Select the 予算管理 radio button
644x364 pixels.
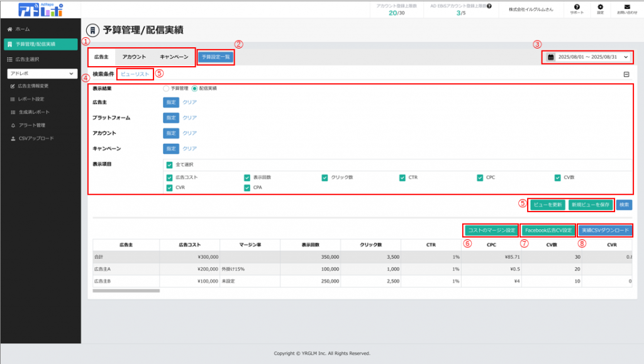pos(166,88)
